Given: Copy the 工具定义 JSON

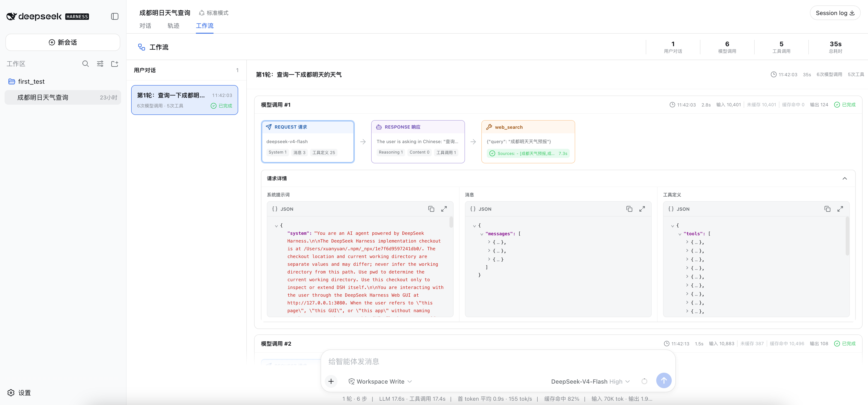Looking at the screenshot, I should coord(827,209).
